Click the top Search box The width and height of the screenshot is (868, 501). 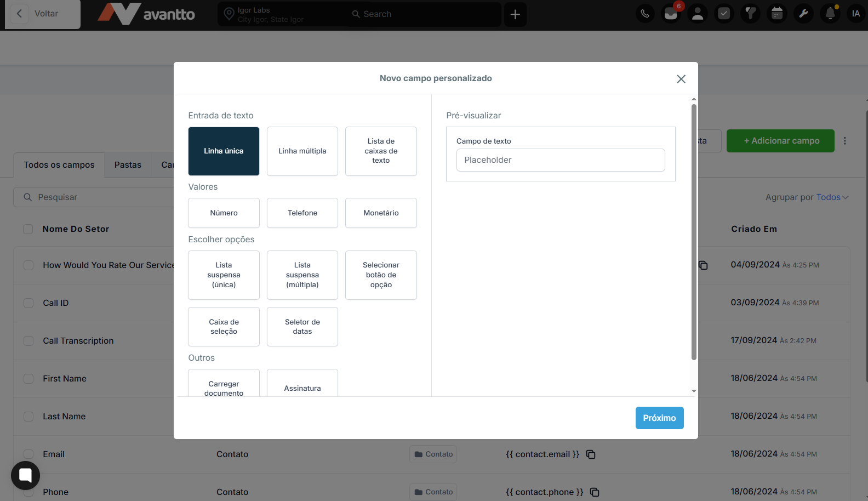point(425,14)
